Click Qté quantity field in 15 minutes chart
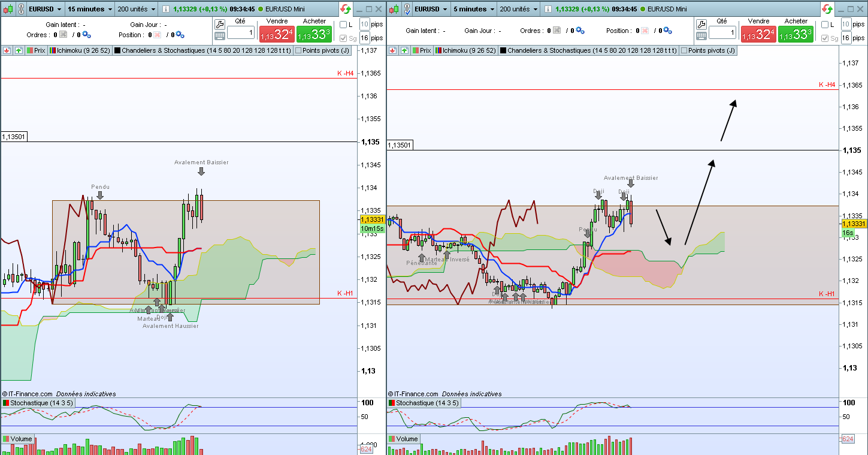Image resolution: width=868 pixels, height=455 pixels. coord(241,32)
